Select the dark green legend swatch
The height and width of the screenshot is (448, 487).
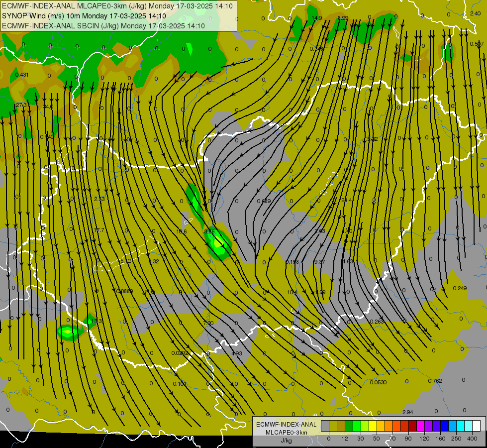(349, 426)
